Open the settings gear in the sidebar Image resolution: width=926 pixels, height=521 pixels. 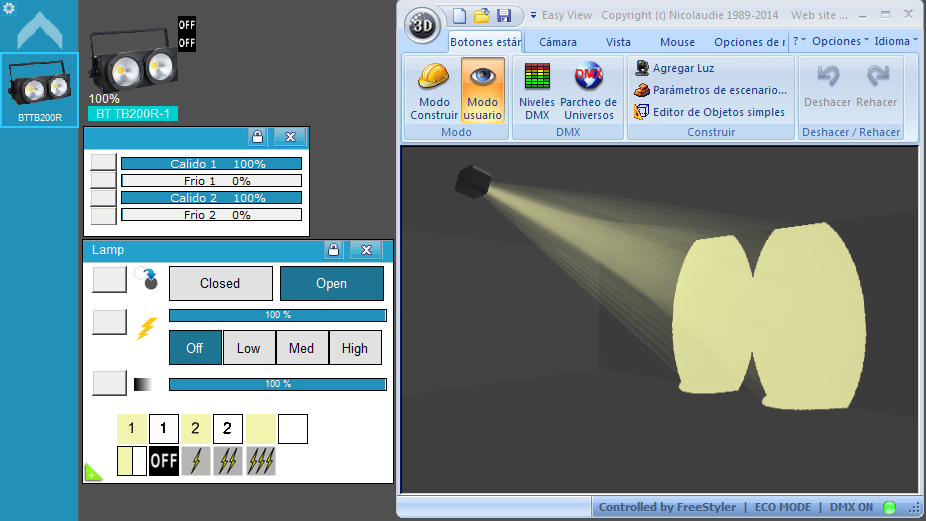coord(8,8)
